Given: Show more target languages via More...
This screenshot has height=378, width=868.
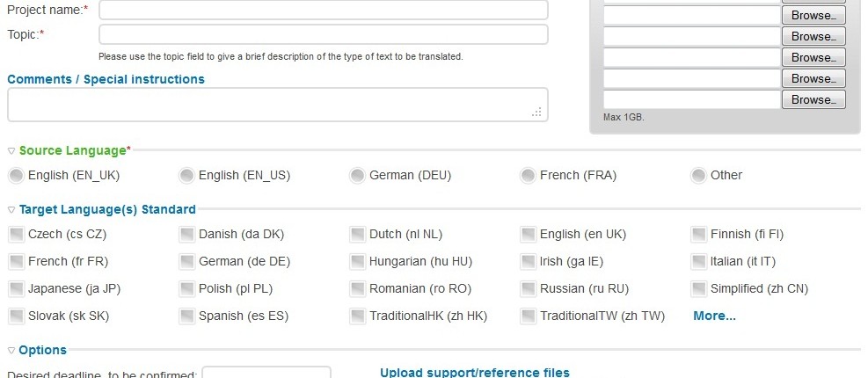Looking at the screenshot, I should click(x=714, y=316).
